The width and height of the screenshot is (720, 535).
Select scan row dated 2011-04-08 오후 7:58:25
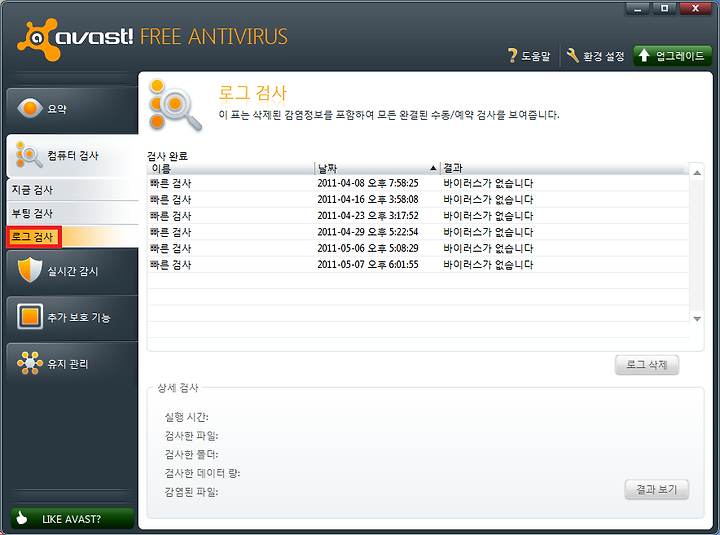[418, 183]
